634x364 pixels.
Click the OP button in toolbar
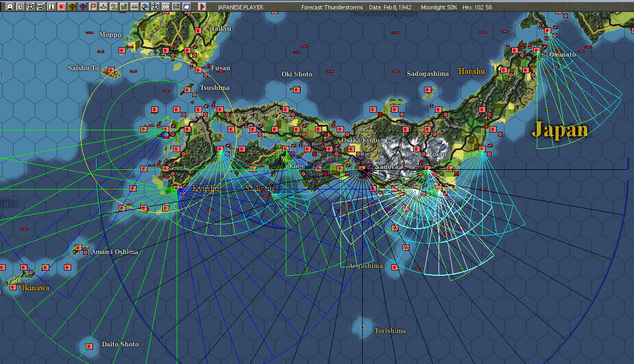[x=165, y=7]
